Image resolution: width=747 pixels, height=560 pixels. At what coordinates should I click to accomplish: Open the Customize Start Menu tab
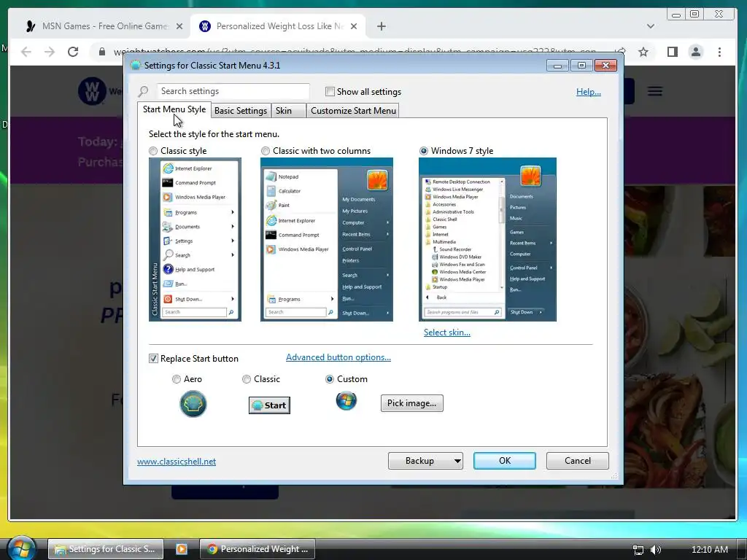pos(353,111)
